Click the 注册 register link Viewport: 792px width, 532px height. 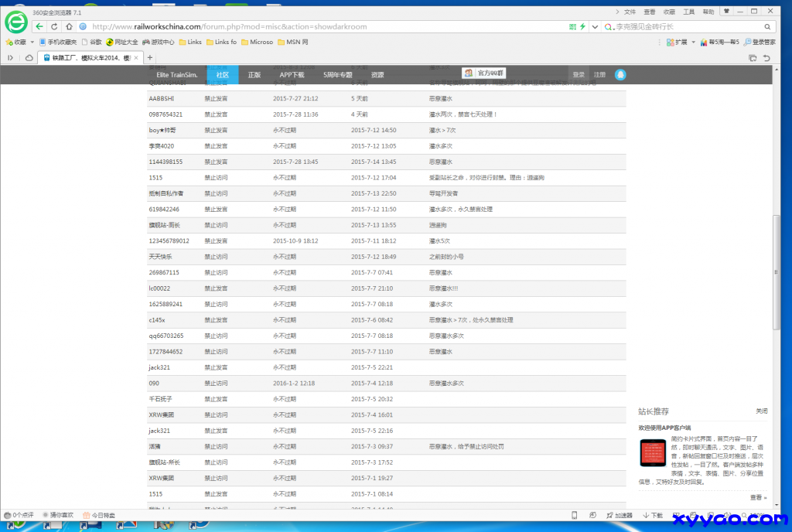coord(599,75)
